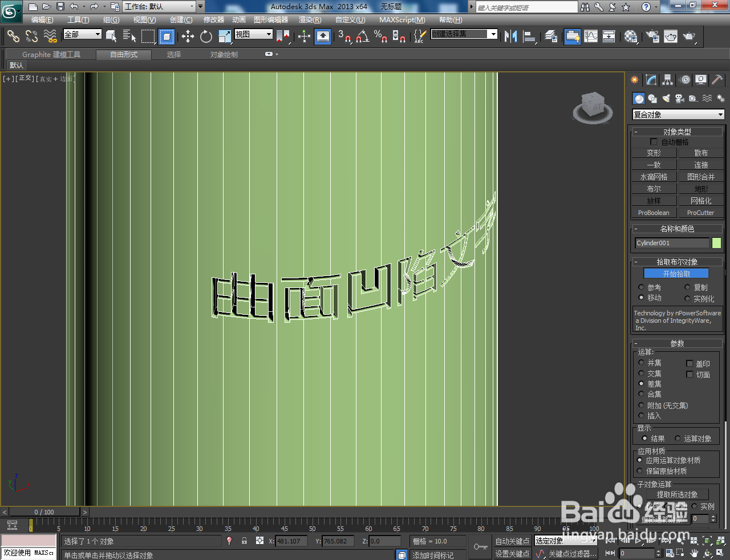Click the Cylinder001 name field

672,243
